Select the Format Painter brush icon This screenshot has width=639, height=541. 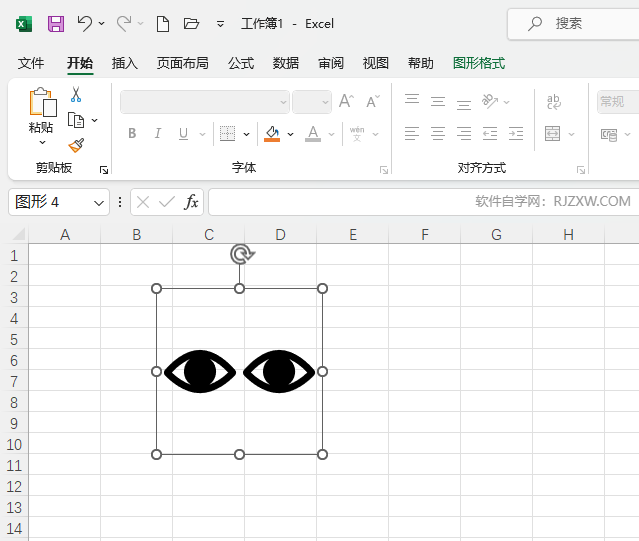(76, 145)
